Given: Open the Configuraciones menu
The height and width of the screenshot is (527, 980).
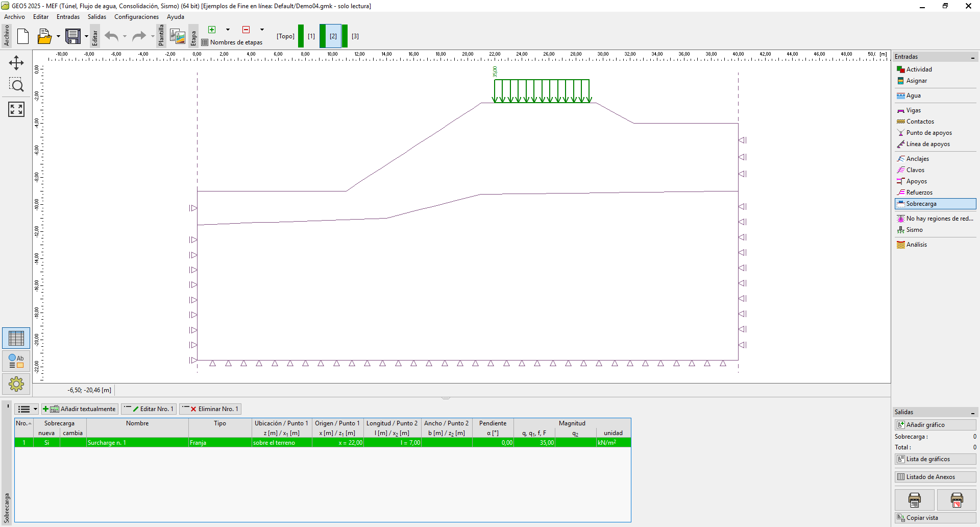Looking at the screenshot, I should click(136, 17).
